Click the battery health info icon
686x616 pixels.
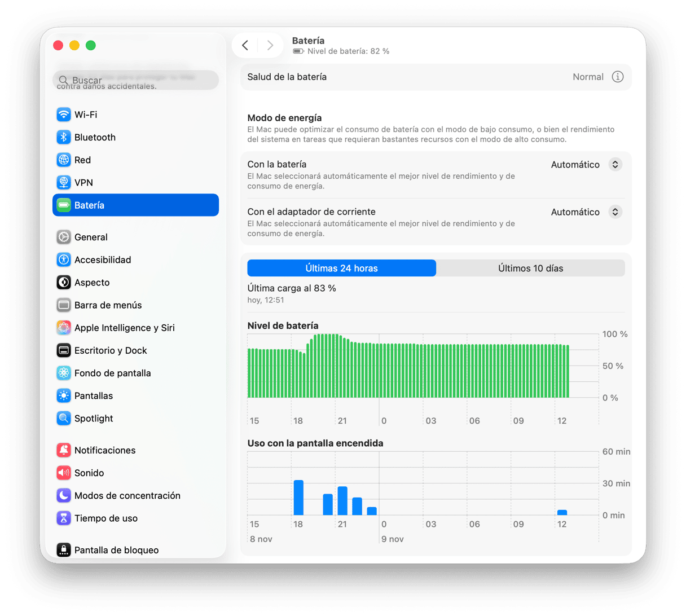618,77
